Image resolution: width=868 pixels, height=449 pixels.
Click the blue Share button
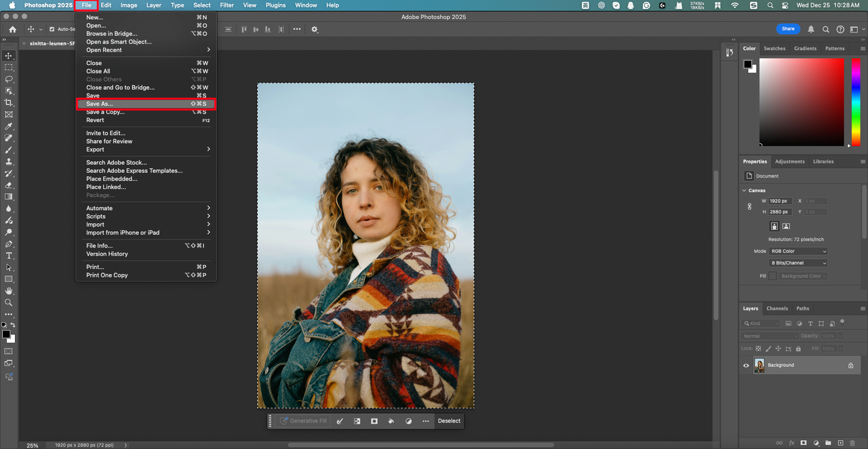click(788, 29)
